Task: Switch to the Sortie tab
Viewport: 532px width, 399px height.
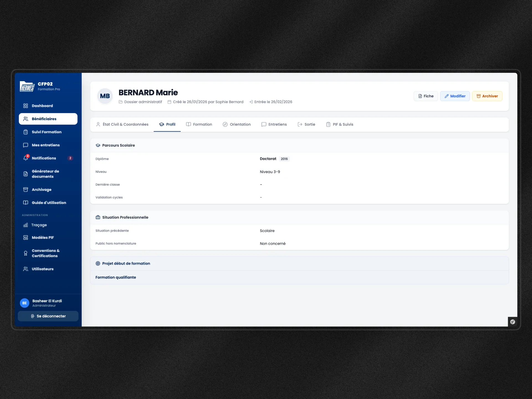Action: pos(306,124)
